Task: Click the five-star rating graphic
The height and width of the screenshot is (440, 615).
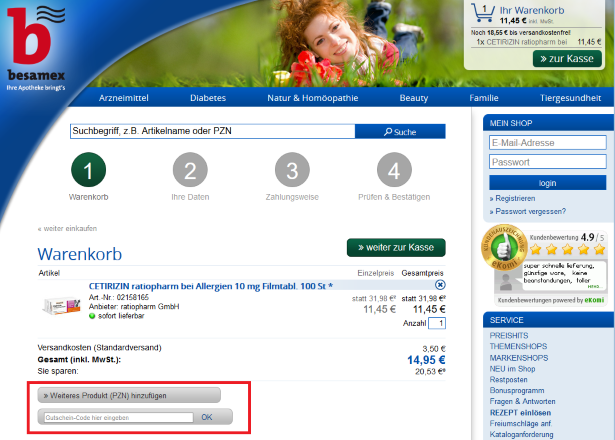Action: 567,249
